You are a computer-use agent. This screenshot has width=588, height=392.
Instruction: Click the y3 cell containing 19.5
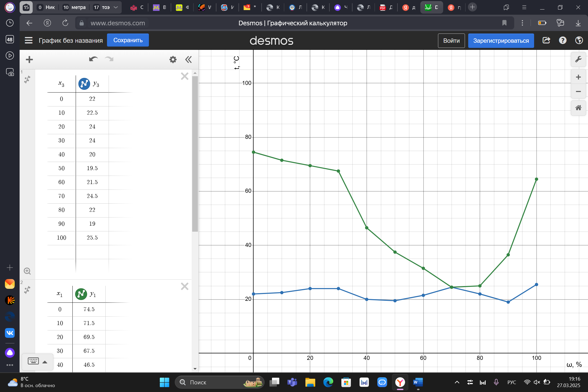92,169
